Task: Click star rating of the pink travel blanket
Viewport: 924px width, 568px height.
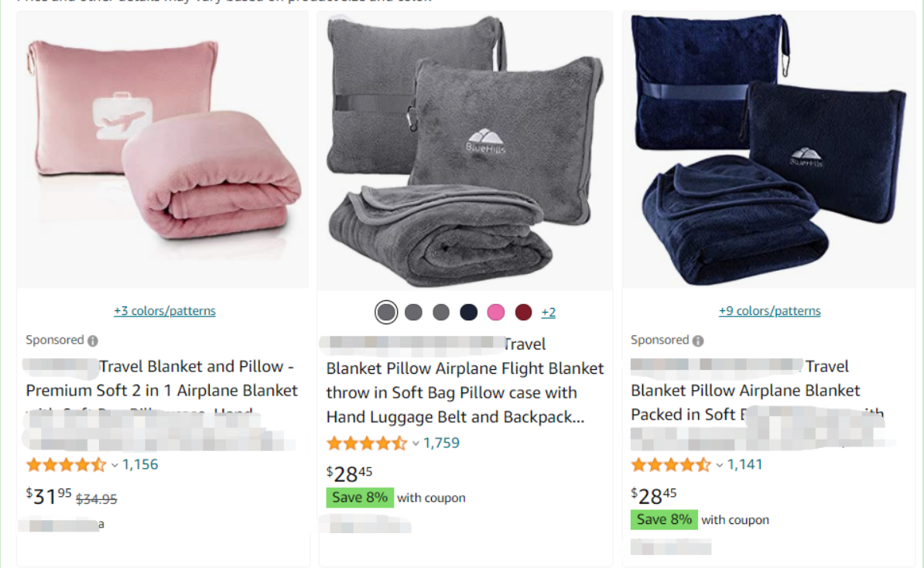Action: click(66, 465)
